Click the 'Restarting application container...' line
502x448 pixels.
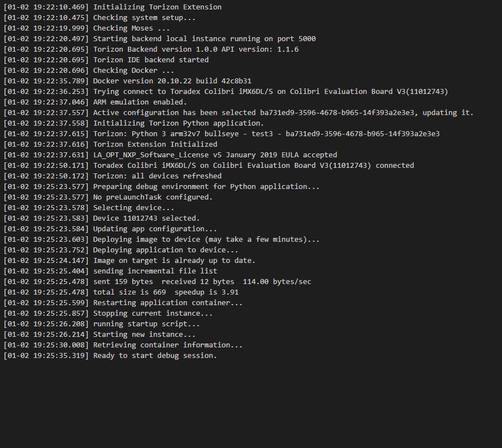click(x=123, y=303)
